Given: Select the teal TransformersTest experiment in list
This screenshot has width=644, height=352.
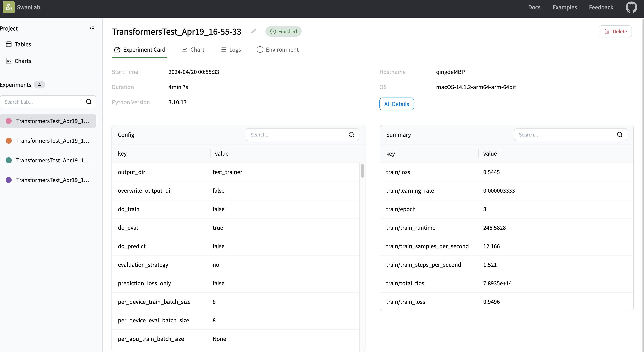Looking at the screenshot, I should click(x=48, y=160).
